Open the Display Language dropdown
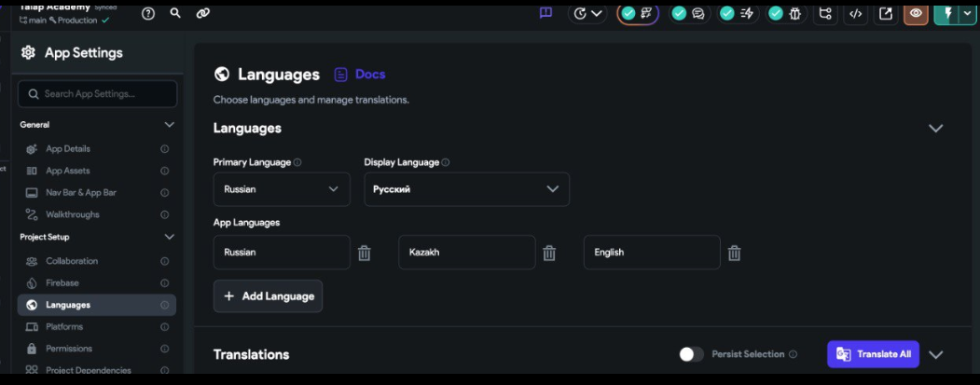 coord(467,188)
